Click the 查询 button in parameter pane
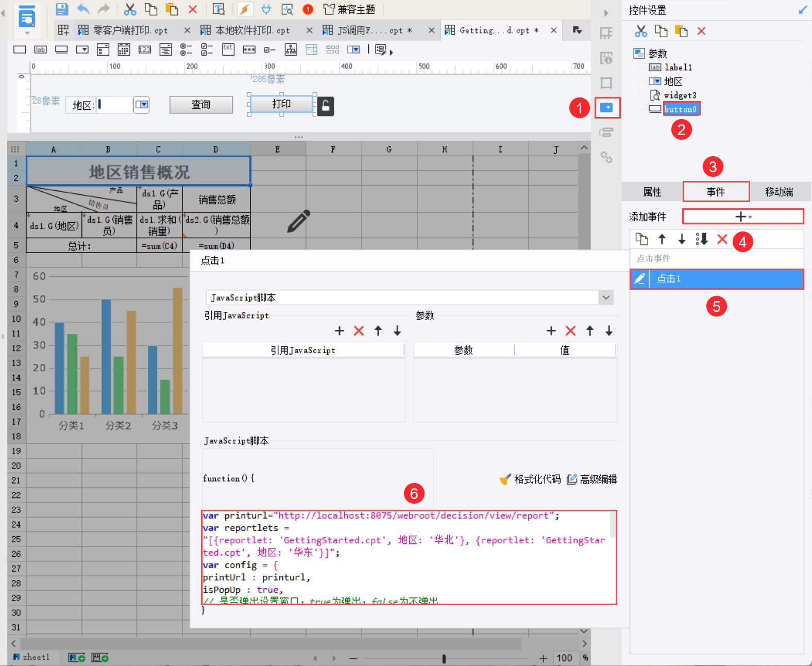This screenshot has height=666, width=812. click(201, 105)
